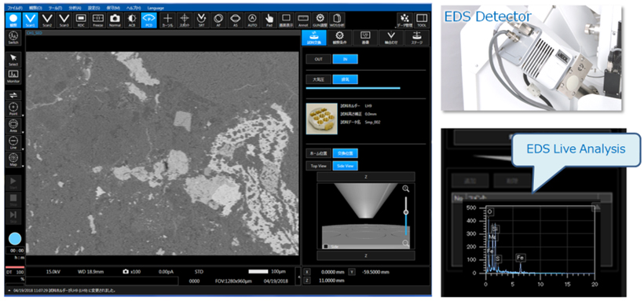Toggle specimen exchange to OUT

tap(318, 59)
